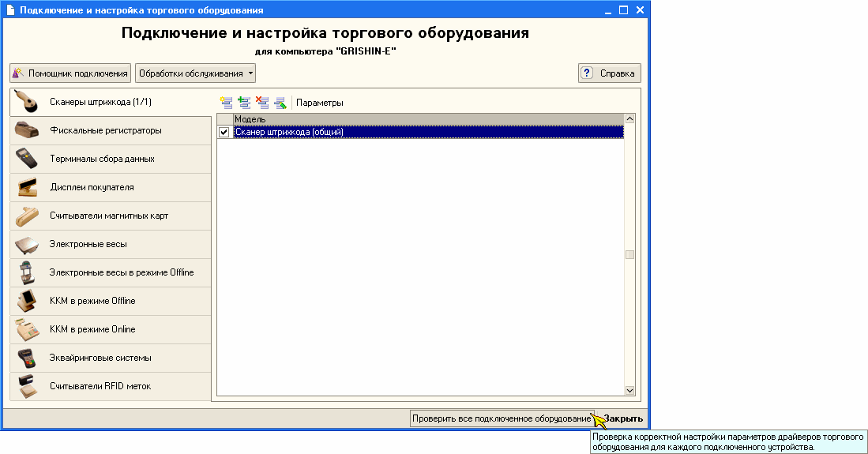
Task: Click the pencil edit row icon
Action: pos(280,103)
